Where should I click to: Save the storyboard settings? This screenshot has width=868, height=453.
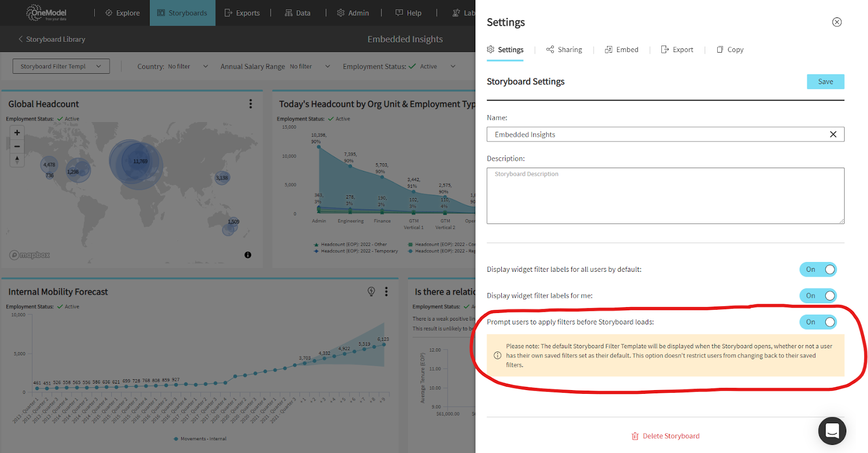pyautogui.click(x=825, y=81)
